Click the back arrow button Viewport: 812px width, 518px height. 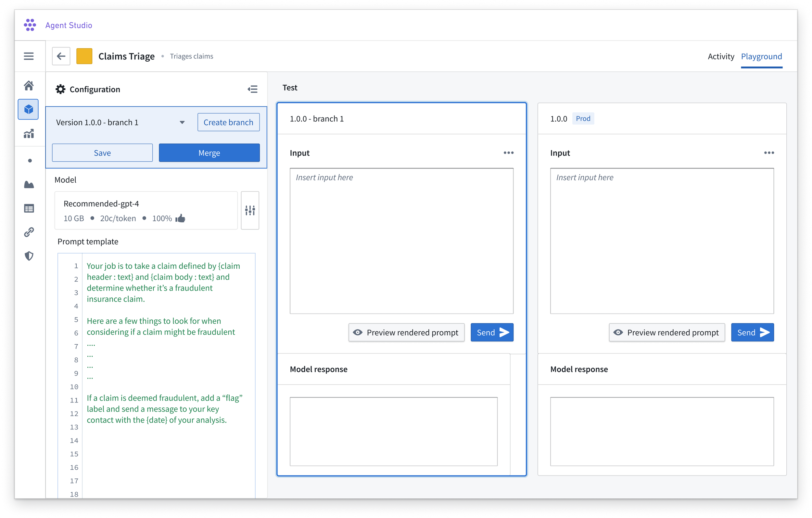point(61,56)
